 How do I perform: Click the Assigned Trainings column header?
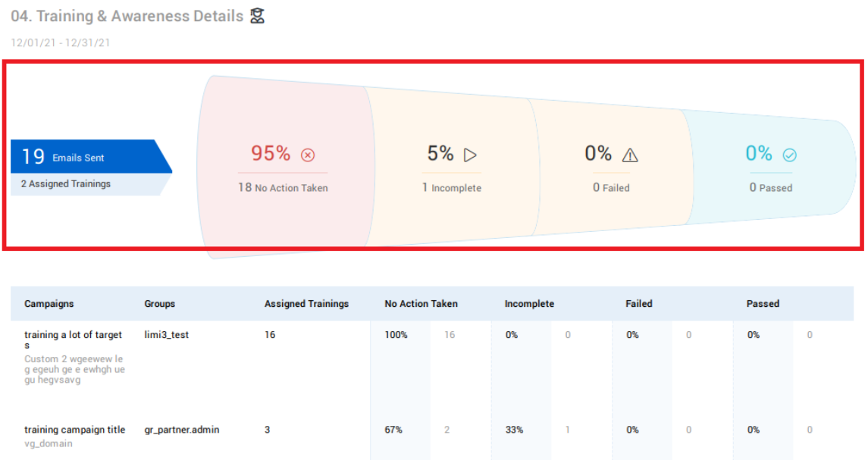[x=307, y=304]
